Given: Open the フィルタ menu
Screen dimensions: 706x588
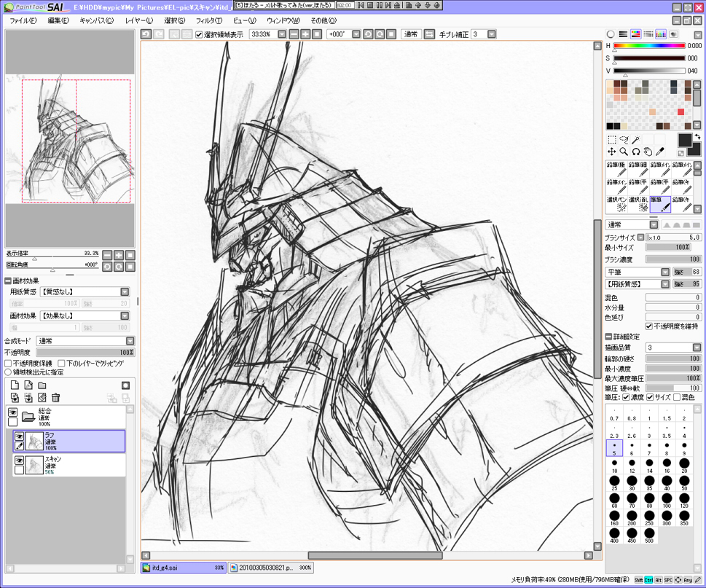Looking at the screenshot, I should [209, 20].
